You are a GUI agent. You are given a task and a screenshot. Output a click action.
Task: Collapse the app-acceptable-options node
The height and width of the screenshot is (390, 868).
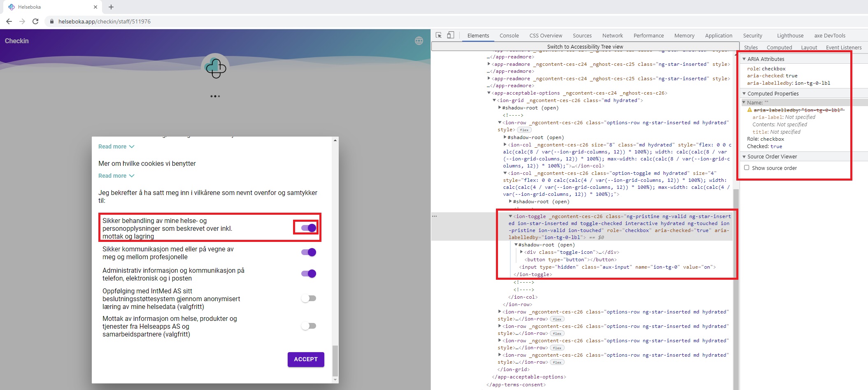[489, 93]
